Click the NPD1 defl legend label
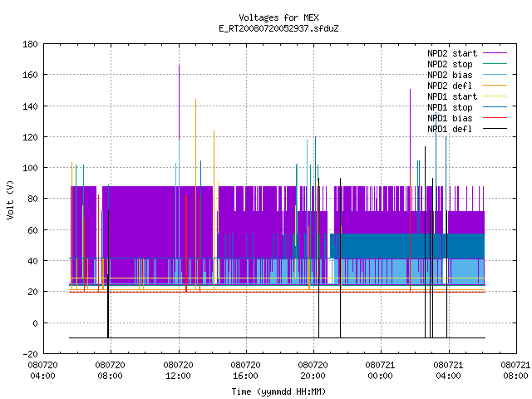Screen dimensions: 532x399 (x=450, y=130)
